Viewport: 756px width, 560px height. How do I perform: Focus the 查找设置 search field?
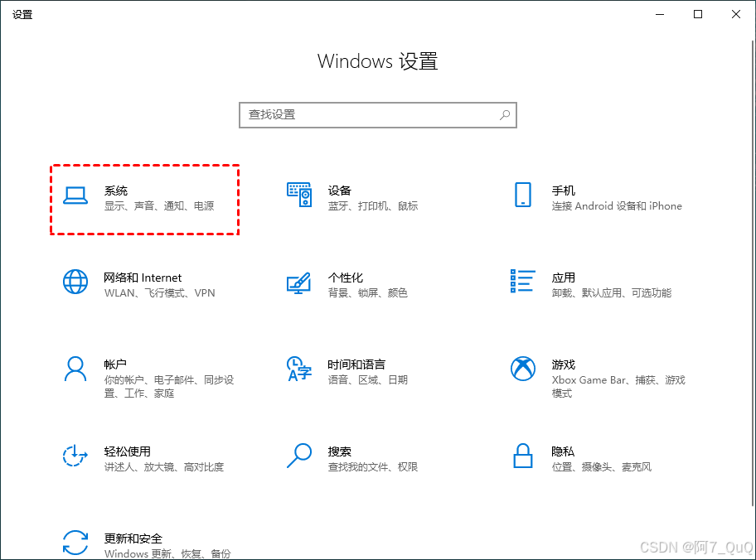[377, 114]
